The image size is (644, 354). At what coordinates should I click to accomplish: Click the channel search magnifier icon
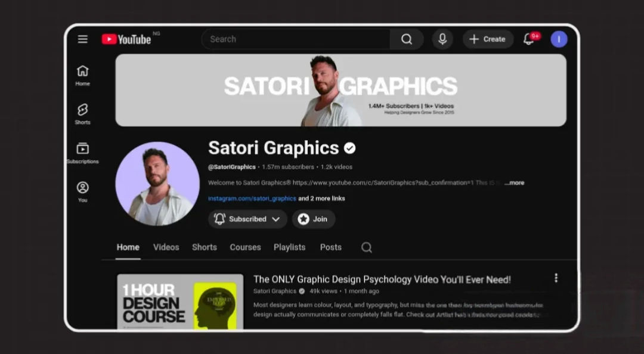click(366, 247)
